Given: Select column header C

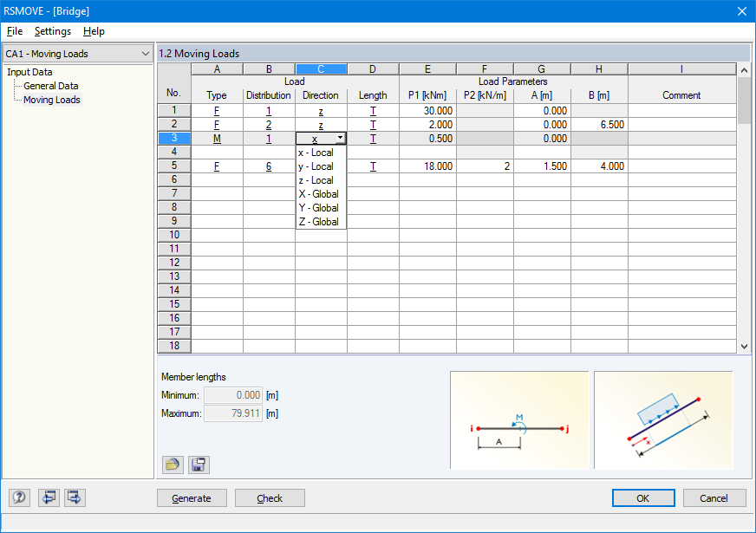Looking at the screenshot, I should pyautogui.click(x=321, y=69).
